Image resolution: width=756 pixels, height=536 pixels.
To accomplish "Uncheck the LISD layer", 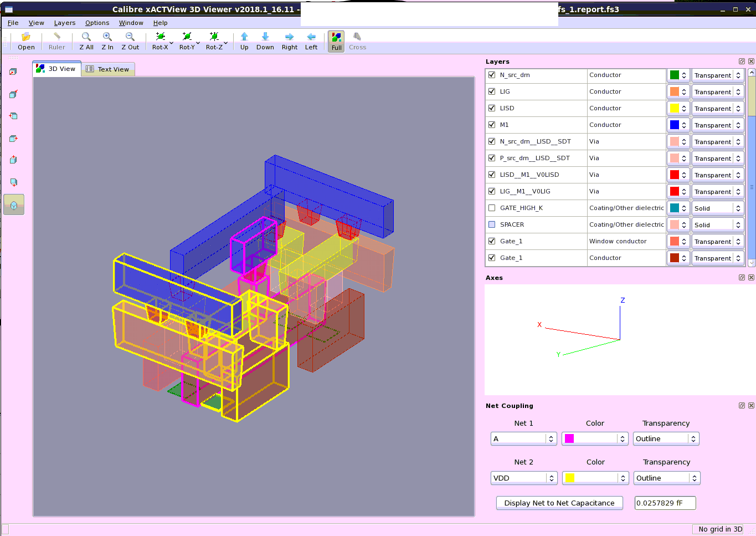I will click(x=491, y=108).
